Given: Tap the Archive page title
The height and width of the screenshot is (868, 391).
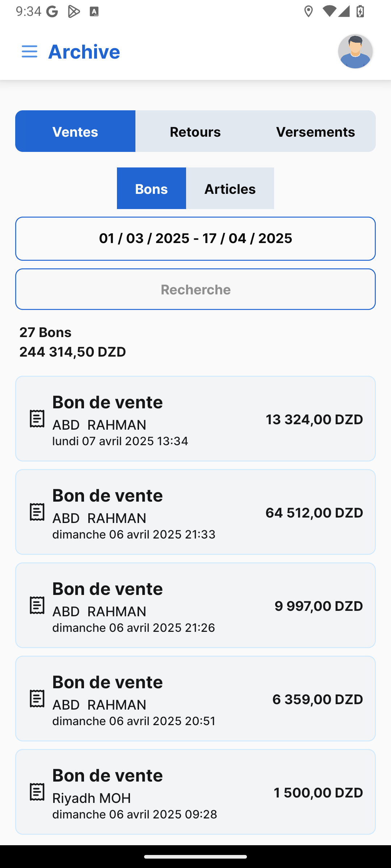Looking at the screenshot, I should pos(84,51).
